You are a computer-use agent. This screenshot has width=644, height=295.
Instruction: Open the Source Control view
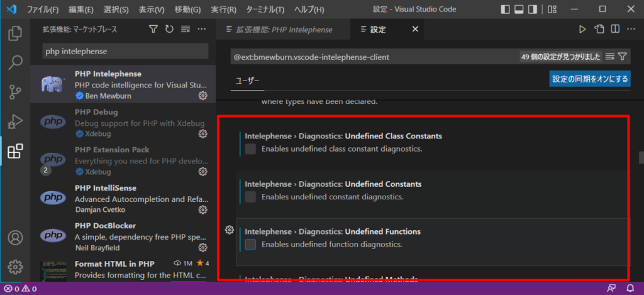(x=15, y=92)
